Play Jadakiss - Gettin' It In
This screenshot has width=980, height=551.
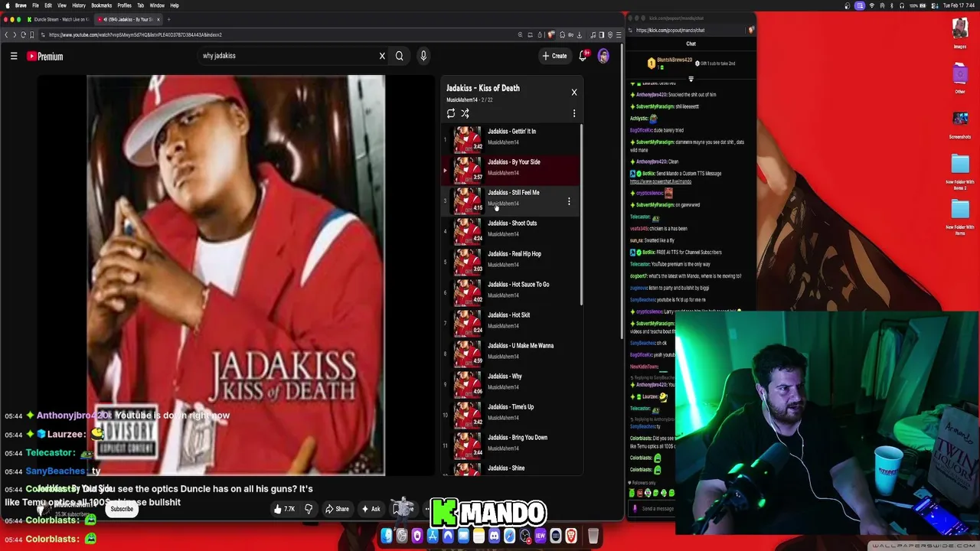tap(511, 139)
